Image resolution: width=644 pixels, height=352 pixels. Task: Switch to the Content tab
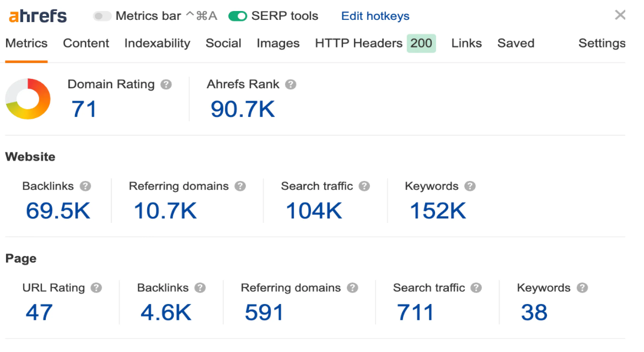(86, 43)
